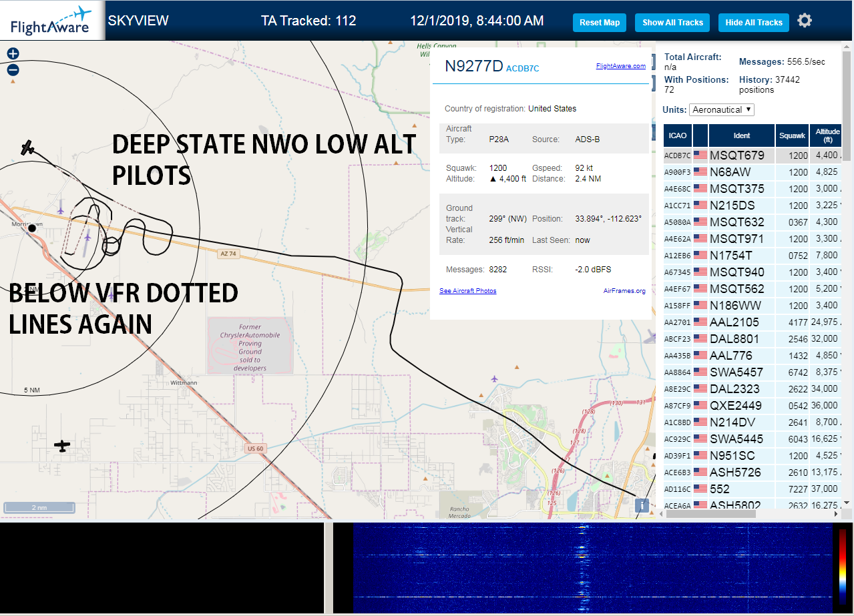This screenshot has height=616, width=854.
Task: Click the AZ 74 highway label on map
Action: [x=229, y=254]
